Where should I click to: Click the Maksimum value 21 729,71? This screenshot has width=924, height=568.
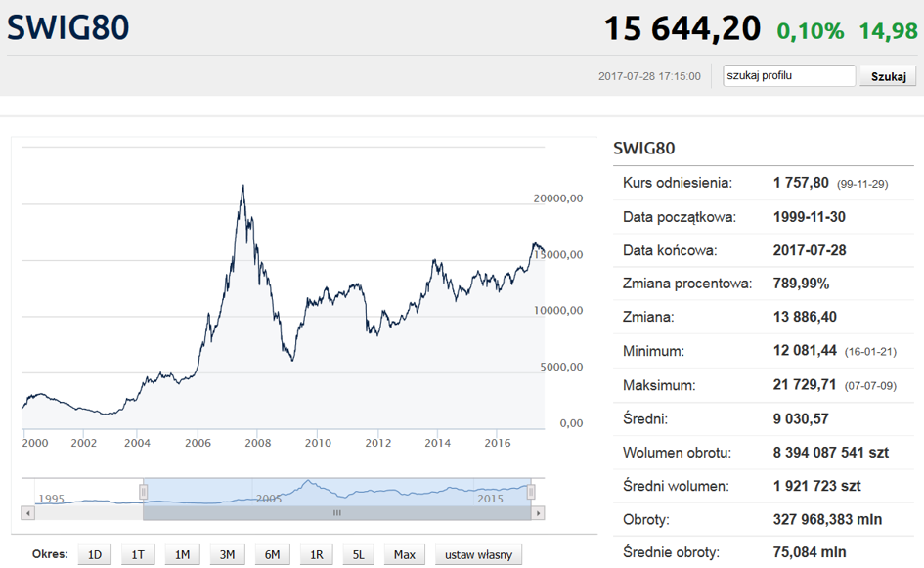805,385
